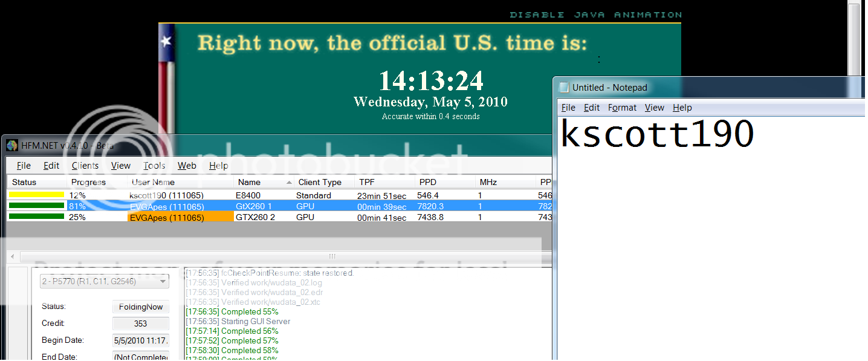Click the TPF column header
Image resolution: width=868 pixels, height=361 pixels.
pos(367,182)
